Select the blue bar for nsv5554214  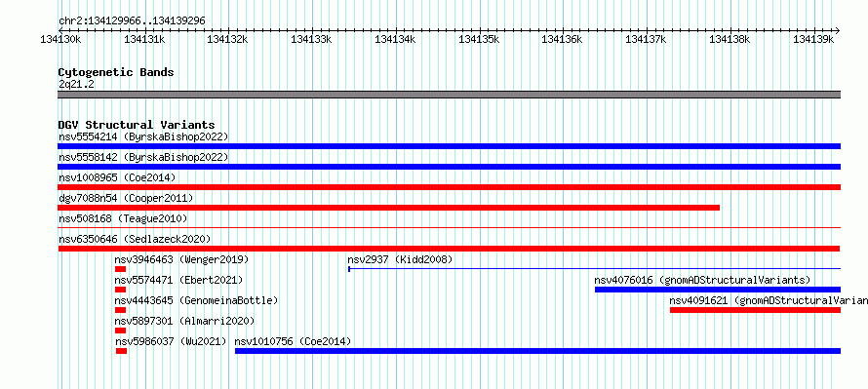point(449,146)
